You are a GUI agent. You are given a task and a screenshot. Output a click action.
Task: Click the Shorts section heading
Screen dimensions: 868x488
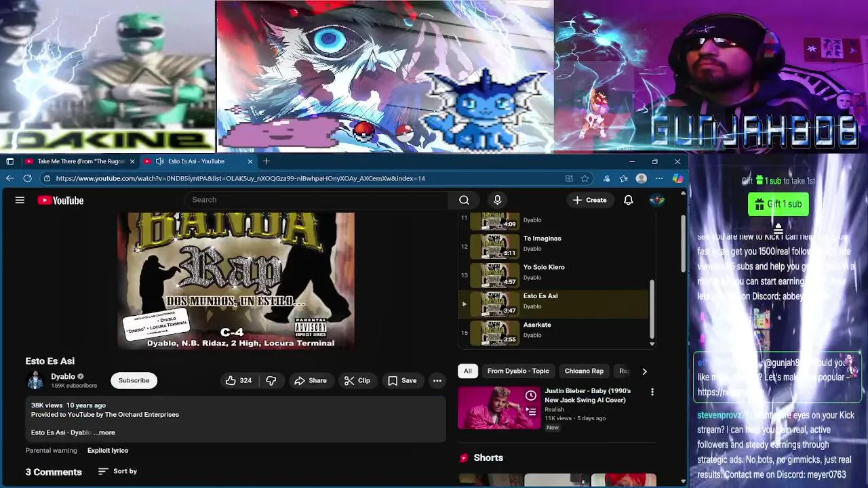click(488, 457)
